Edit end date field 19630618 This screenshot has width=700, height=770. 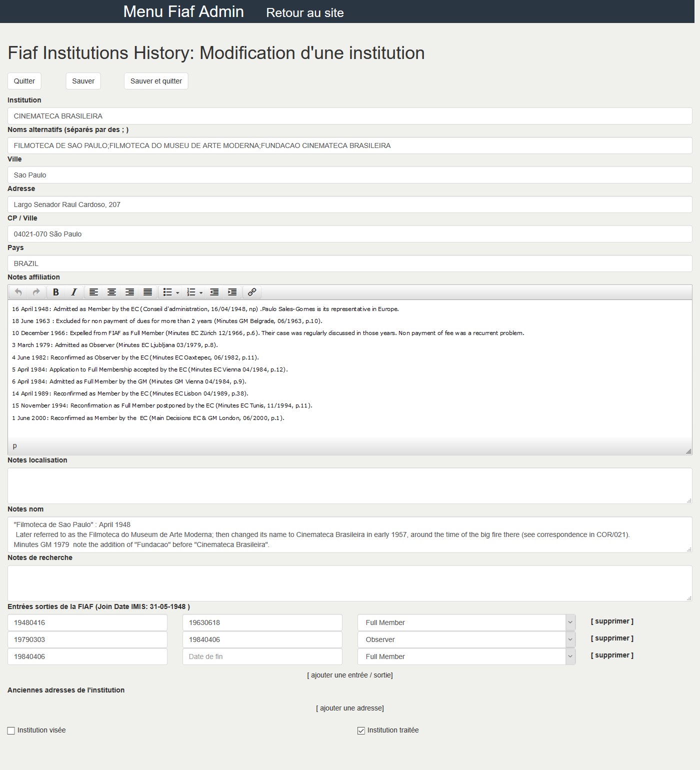coord(262,622)
